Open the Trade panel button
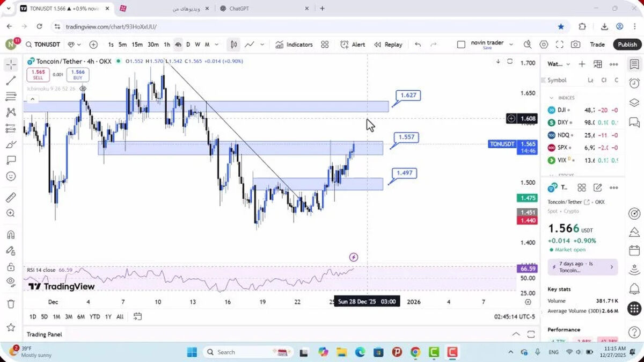Viewport: 644px width, 362px height. click(597, 45)
